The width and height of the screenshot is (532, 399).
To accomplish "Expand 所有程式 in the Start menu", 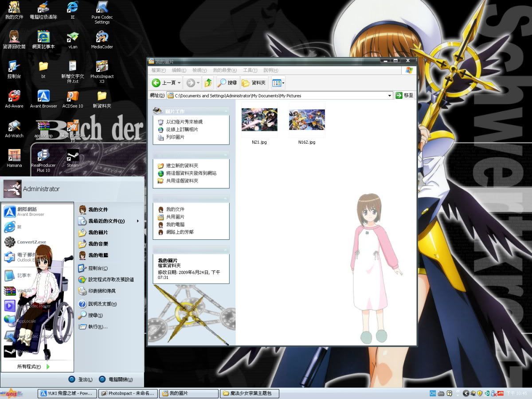I will tap(34, 367).
